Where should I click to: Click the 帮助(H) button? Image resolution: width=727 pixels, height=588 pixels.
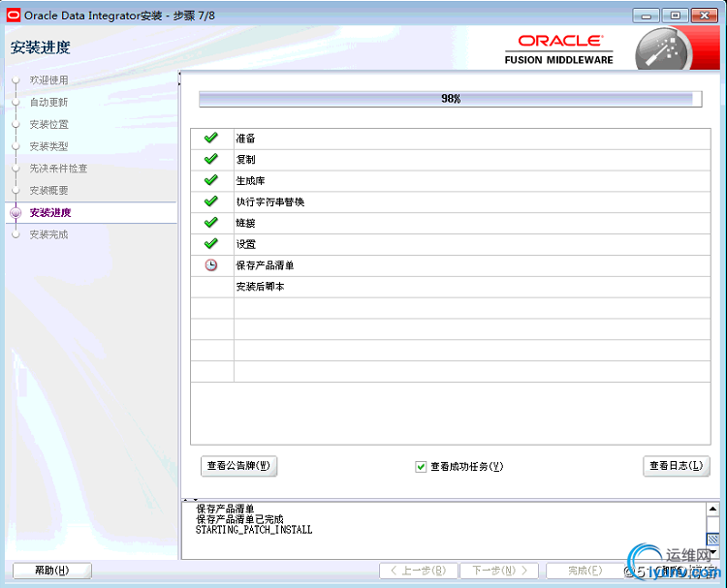click(x=52, y=571)
